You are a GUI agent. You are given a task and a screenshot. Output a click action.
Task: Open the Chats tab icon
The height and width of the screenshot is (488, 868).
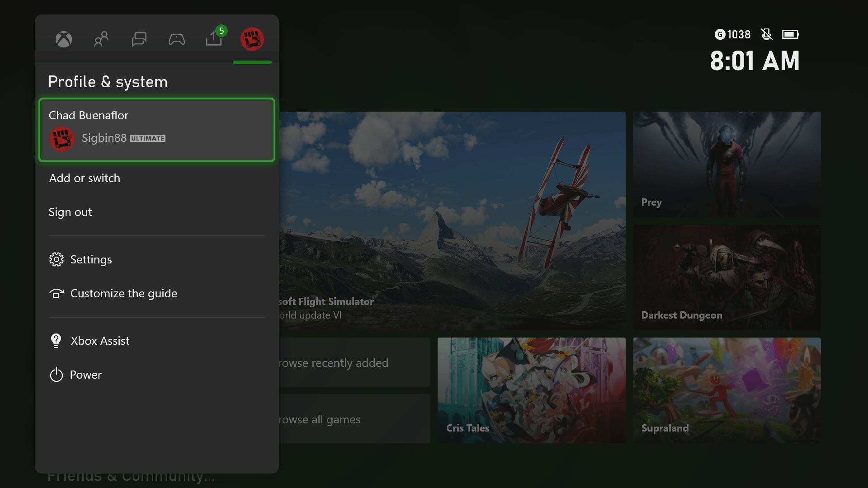click(139, 39)
